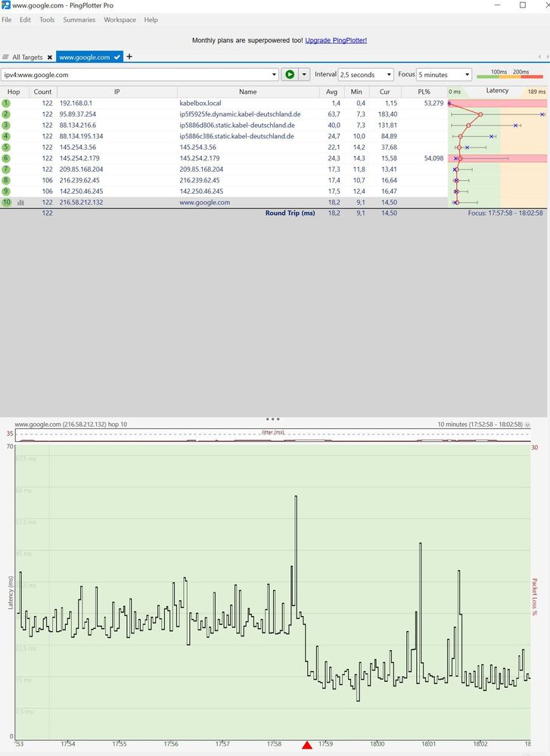550x756 pixels.
Task: Click the checkmark icon on www.google.com tab
Action: coord(117,57)
